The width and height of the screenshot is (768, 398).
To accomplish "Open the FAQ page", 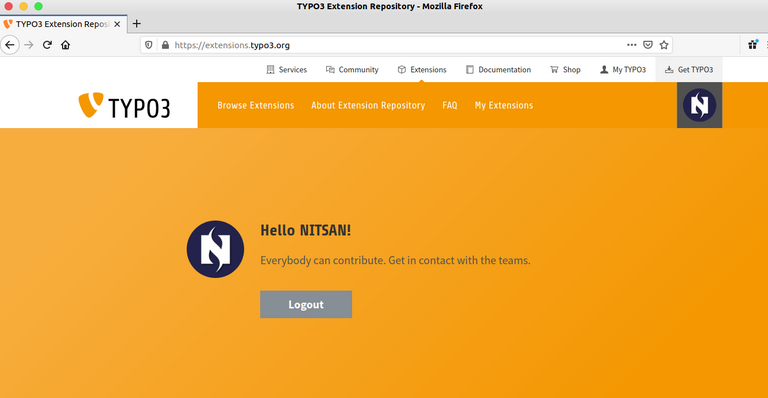I will tap(450, 105).
